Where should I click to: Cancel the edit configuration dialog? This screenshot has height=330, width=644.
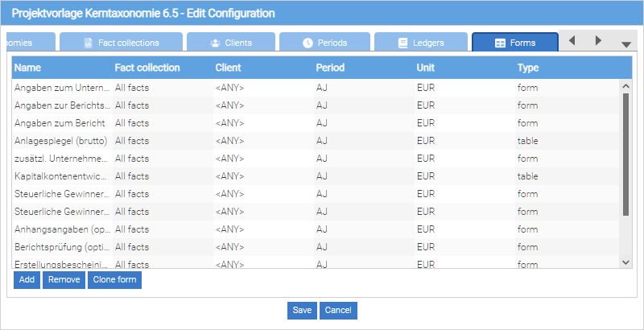coord(338,311)
